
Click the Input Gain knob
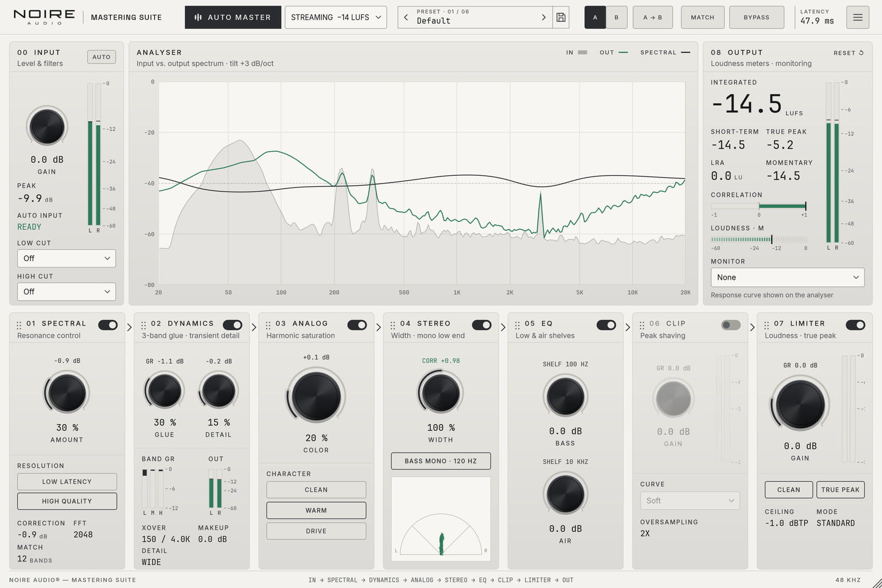pyautogui.click(x=47, y=126)
